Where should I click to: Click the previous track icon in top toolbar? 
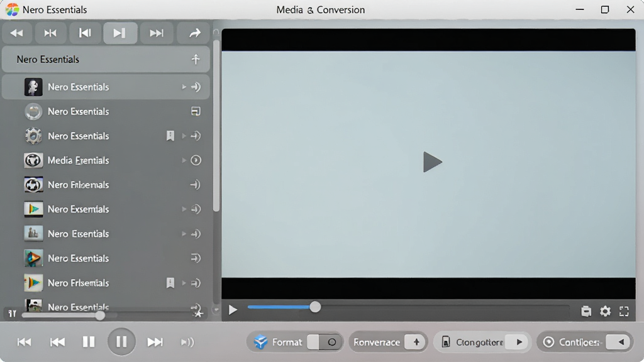(x=85, y=33)
